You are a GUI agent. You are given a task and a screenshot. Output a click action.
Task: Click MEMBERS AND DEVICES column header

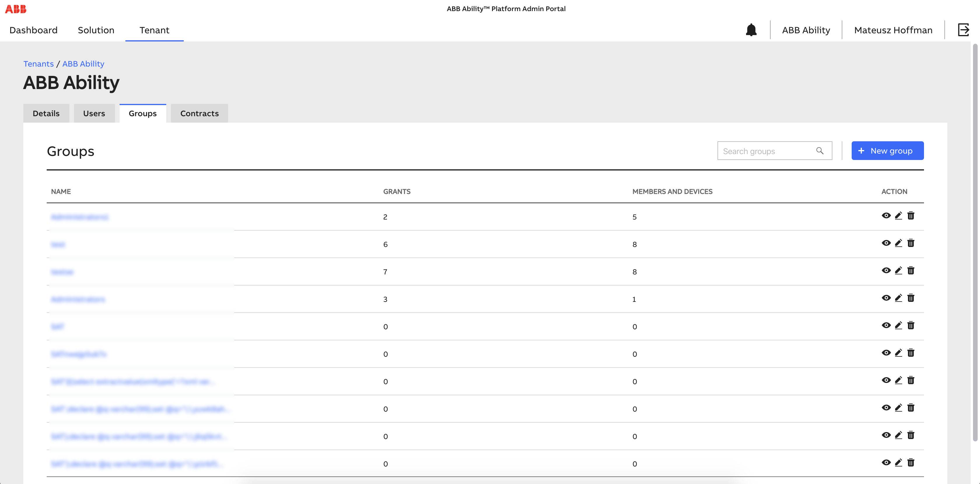coord(672,191)
